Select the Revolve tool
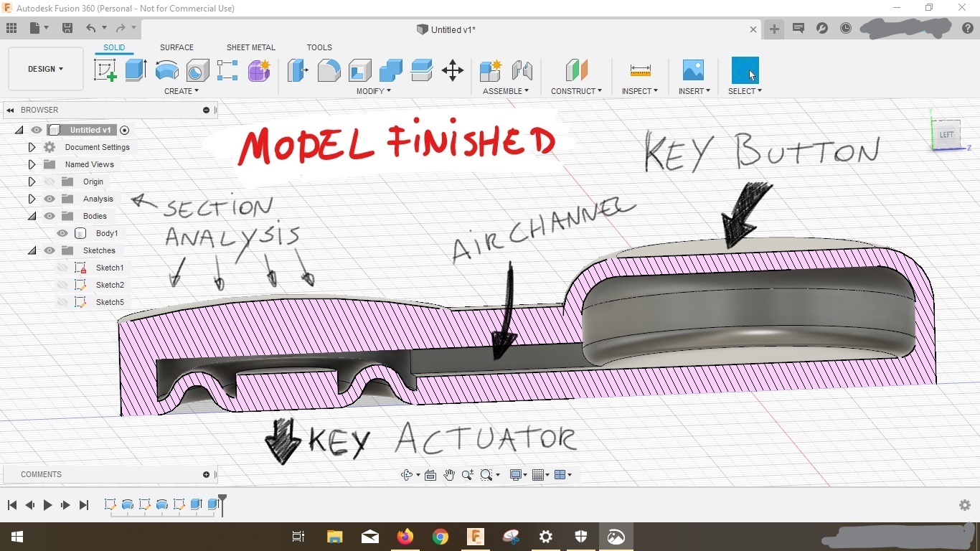The image size is (980, 551). pyautogui.click(x=167, y=70)
